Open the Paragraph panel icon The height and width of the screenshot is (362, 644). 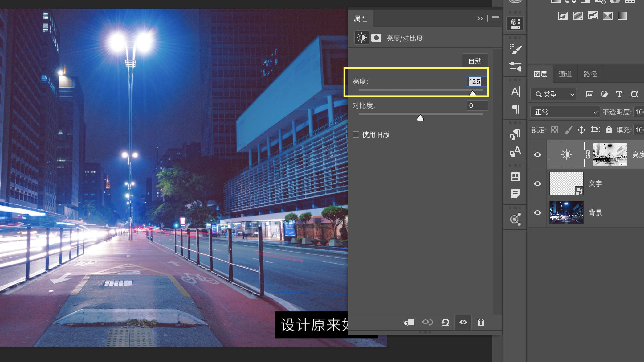tap(515, 109)
